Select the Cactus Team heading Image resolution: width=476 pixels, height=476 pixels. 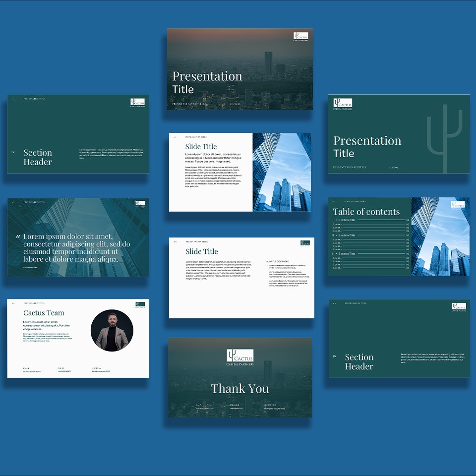coord(44,313)
